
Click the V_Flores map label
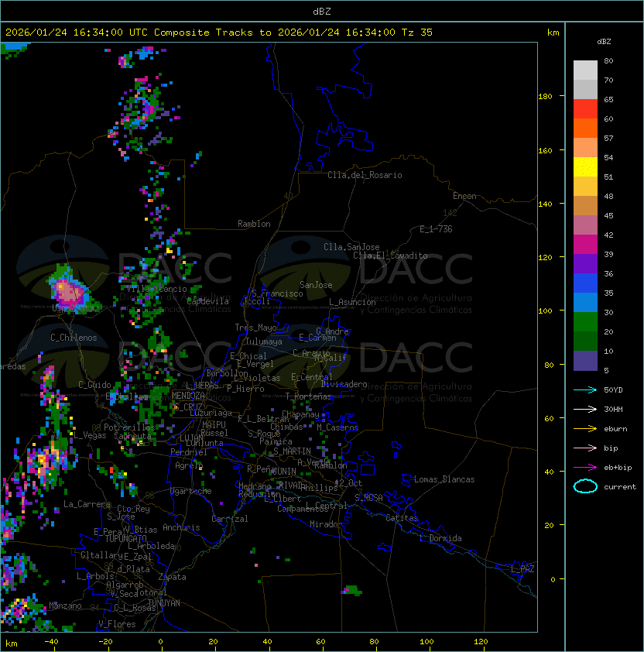(117, 624)
